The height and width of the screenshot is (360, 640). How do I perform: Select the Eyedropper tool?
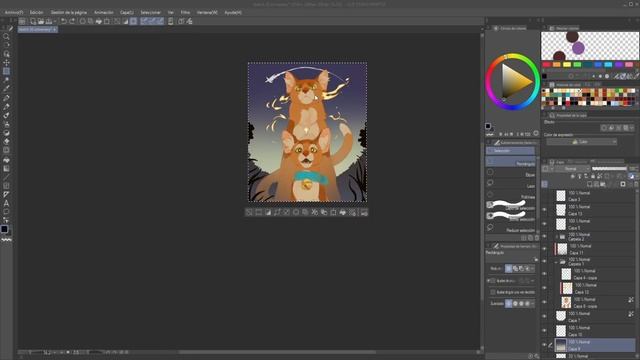point(6,89)
